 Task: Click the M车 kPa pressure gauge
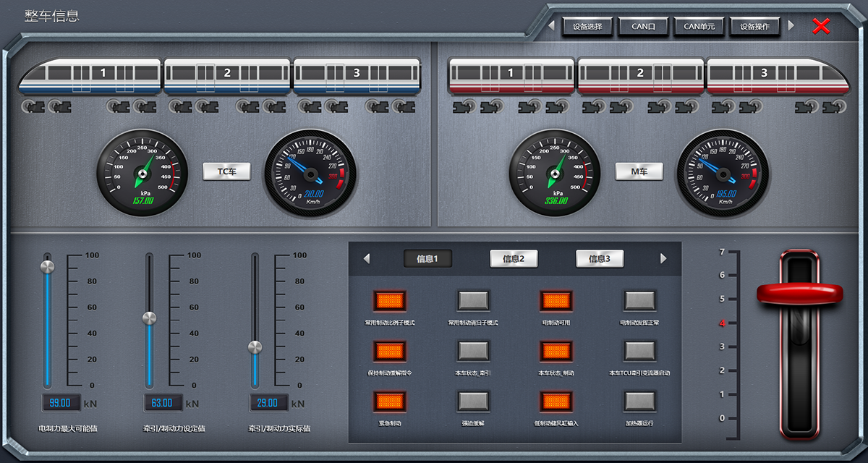[555, 171]
